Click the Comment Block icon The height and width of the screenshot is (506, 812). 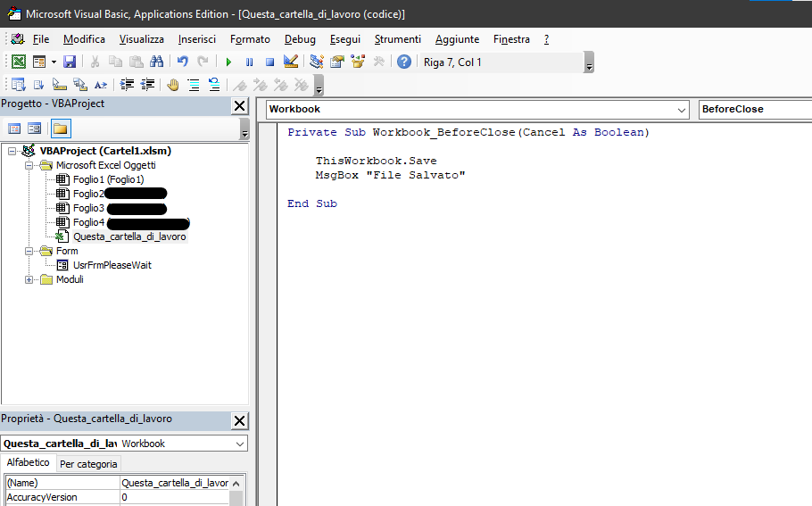194,85
